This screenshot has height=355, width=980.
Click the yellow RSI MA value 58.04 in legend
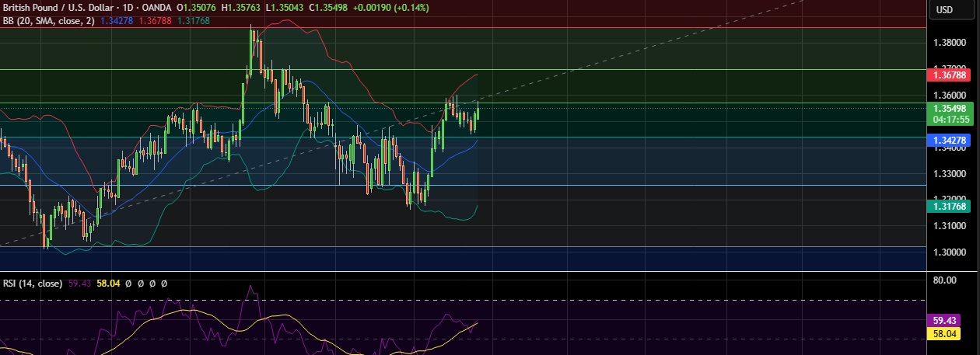(108, 284)
